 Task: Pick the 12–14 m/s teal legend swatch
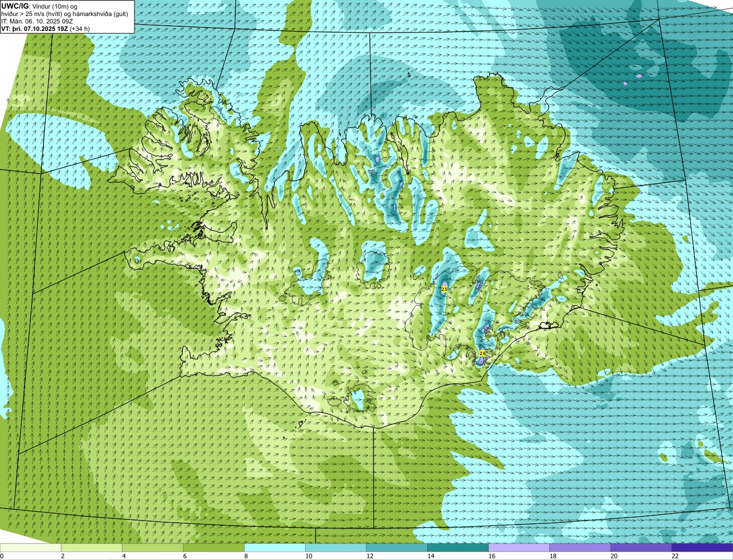pyautogui.click(x=397, y=547)
